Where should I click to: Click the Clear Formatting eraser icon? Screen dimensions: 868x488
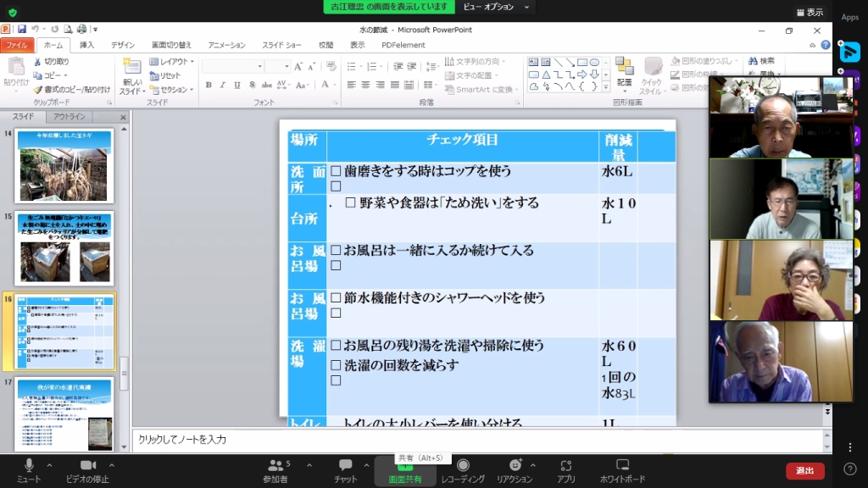pos(331,66)
